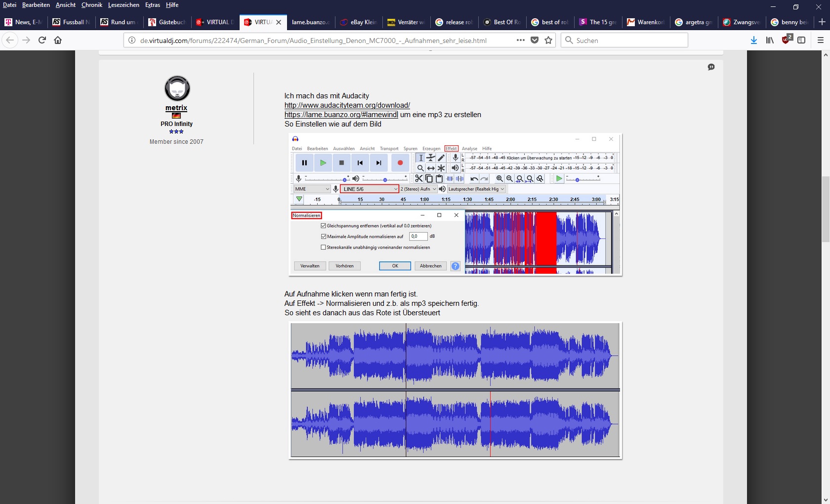Switch to the release rol tab
Viewport: 830px width, 504px height.
pos(455,22)
